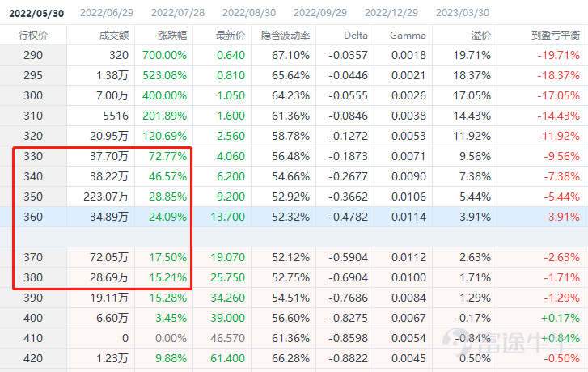Click Gamma value 0.0114

(408, 217)
